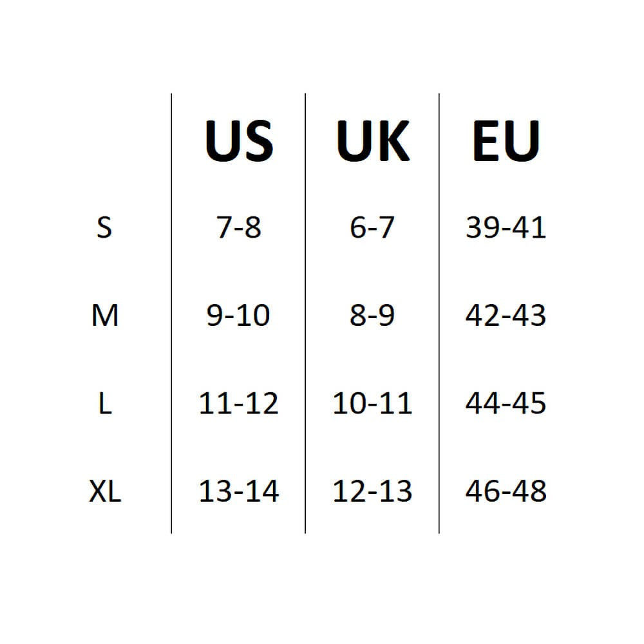Select the L size row label
This screenshot has height=644, width=644.
(104, 404)
